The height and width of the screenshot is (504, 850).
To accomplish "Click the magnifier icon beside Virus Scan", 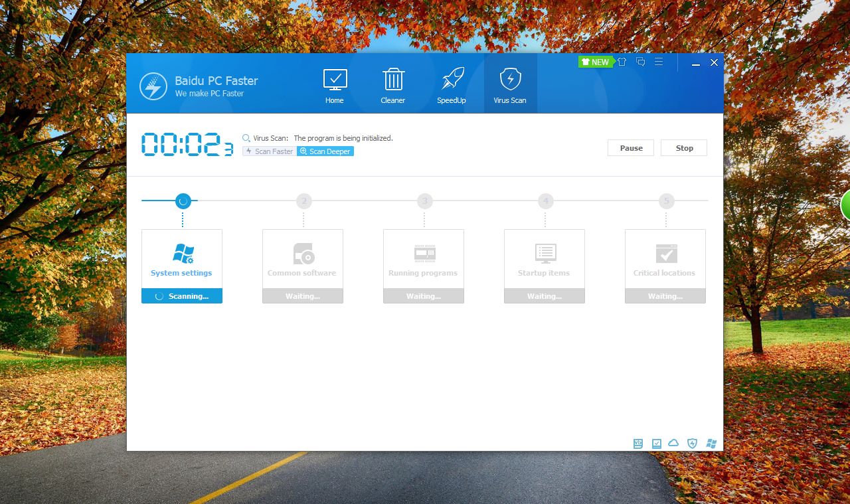I will (x=246, y=138).
